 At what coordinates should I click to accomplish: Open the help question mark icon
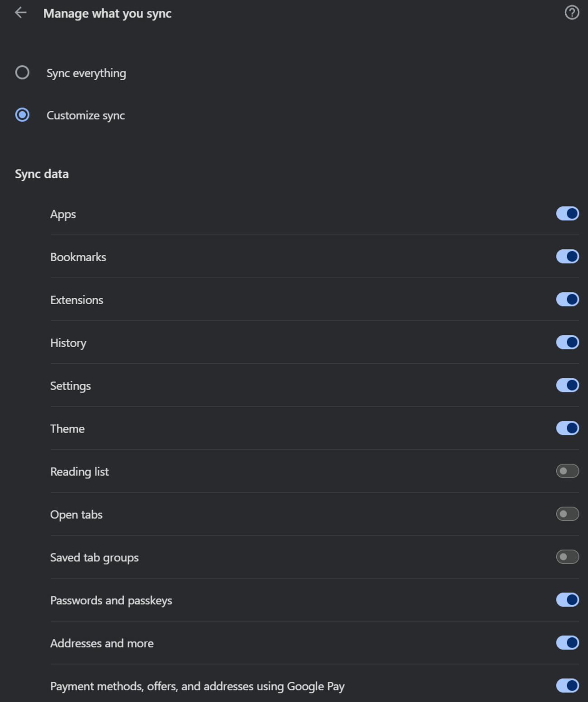(x=572, y=13)
